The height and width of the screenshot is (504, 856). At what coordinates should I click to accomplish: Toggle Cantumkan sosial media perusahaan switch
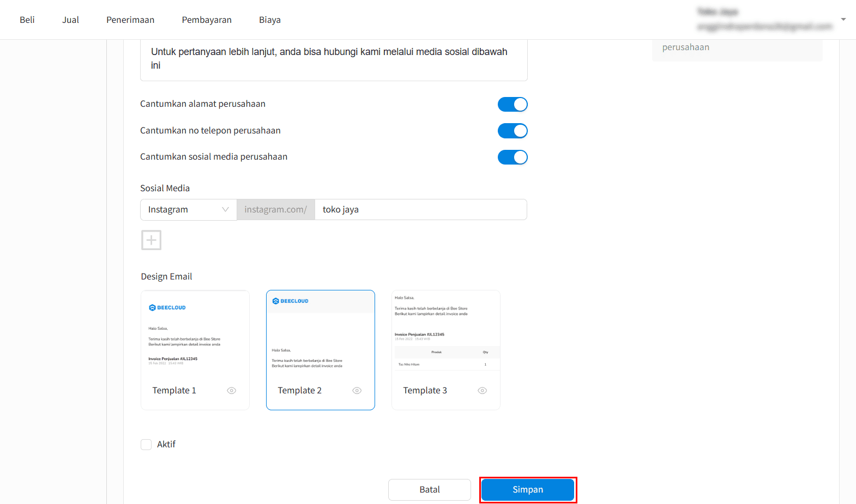(513, 157)
